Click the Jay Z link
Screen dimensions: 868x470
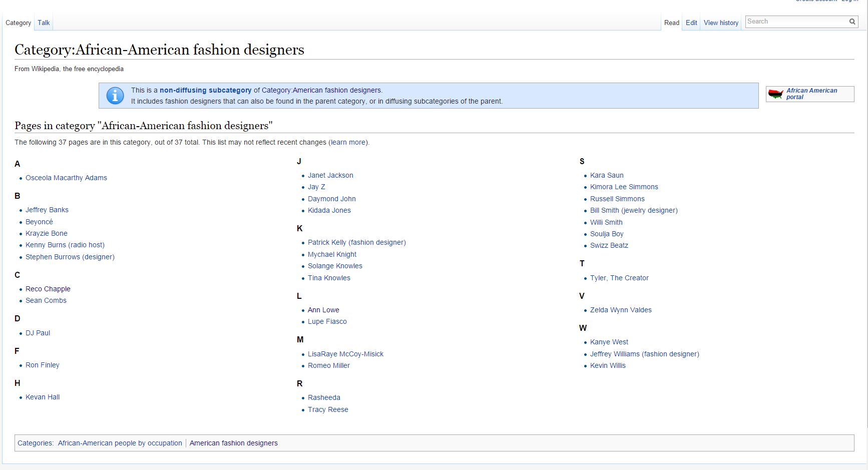coord(316,187)
